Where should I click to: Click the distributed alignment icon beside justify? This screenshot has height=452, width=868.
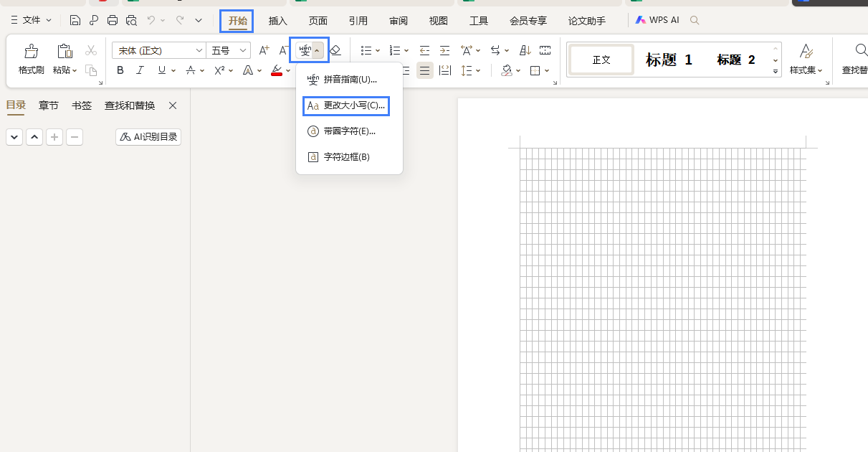coord(445,70)
